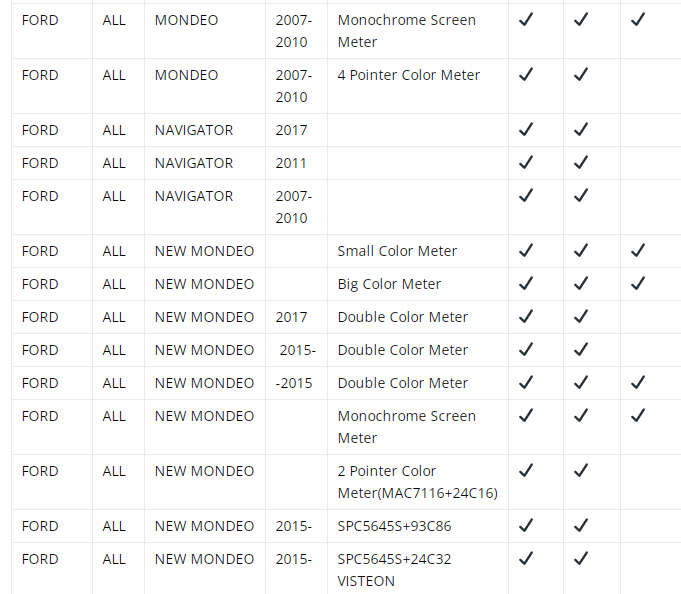Click first checkmark in 2 Pointer Color Meter row
Image resolution: width=681 pixels, height=594 pixels.
pos(526,470)
